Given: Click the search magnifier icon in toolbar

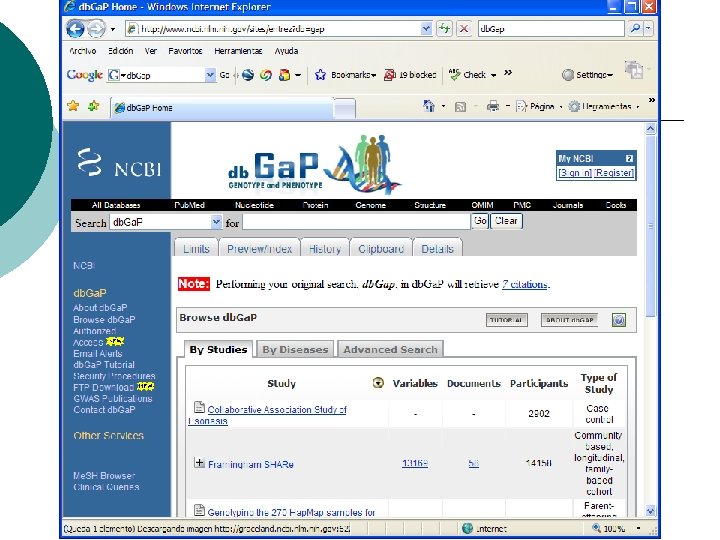Looking at the screenshot, I should [x=636, y=28].
